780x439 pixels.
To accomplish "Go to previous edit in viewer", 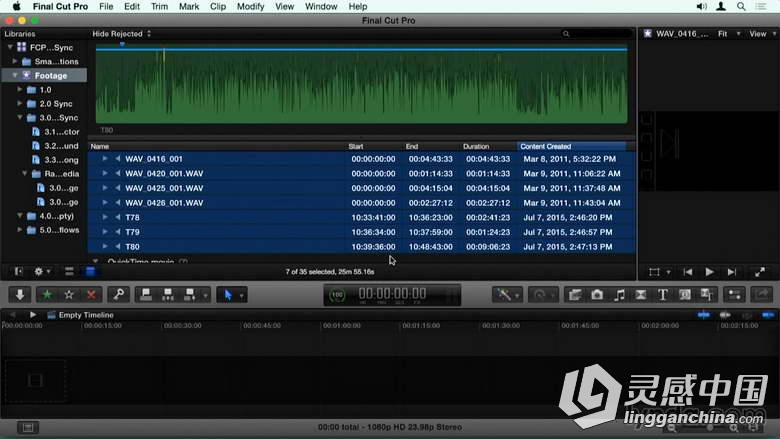I will tap(688, 272).
